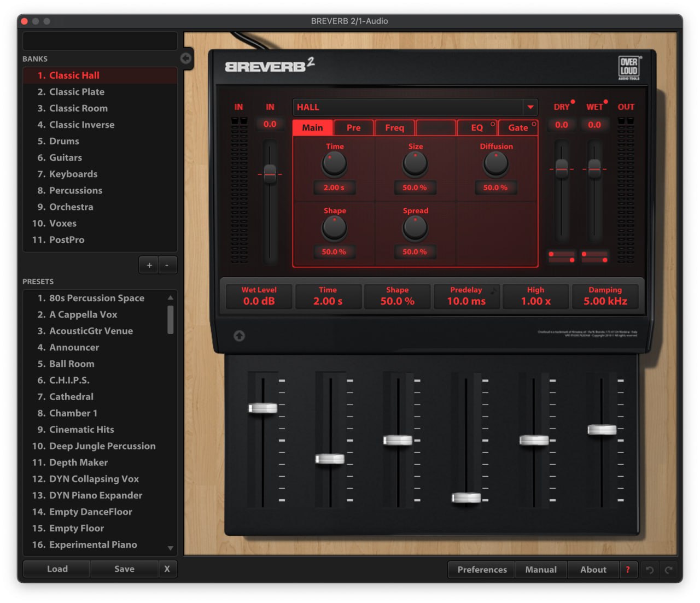
Task: Toggle the Predelay tempo sync note icon
Action: pyautogui.click(x=493, y=290)
